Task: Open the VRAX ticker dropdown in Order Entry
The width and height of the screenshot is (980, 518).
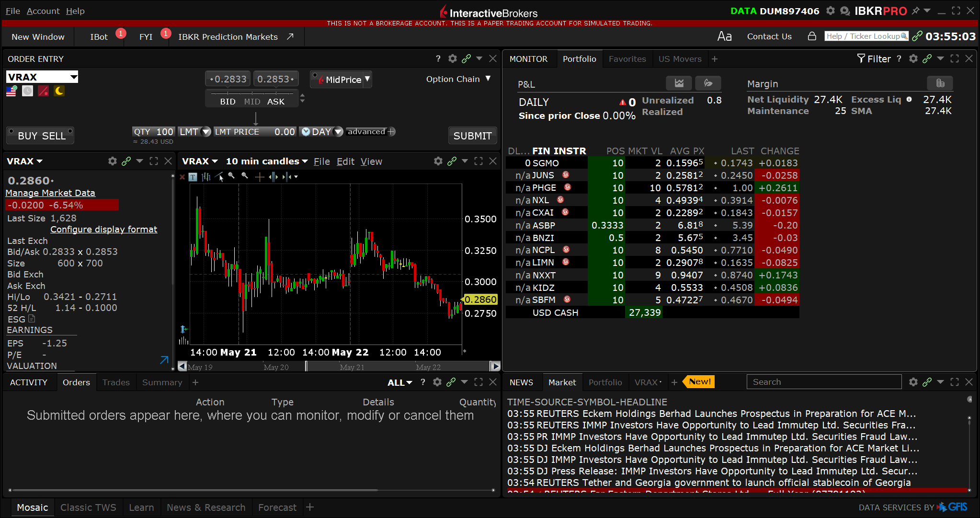Action: [74, 77]
